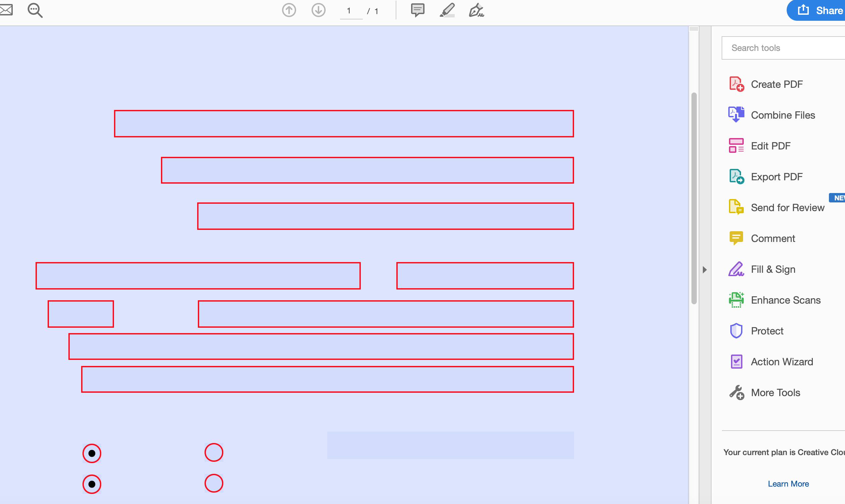845x504 pixels.
Task: Click the Learn More link
Action: [788, 484]
